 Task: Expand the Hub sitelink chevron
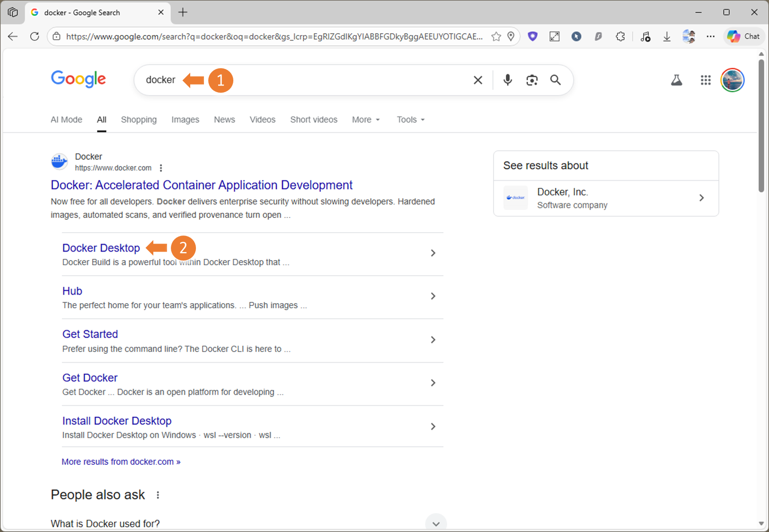[x=433, y=296]
